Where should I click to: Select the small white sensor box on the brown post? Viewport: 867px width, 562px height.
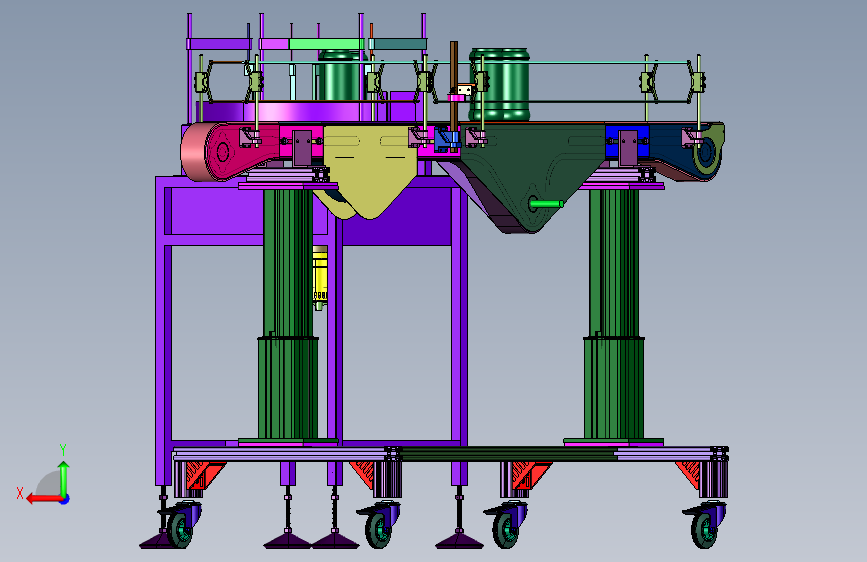(x=465, y=90)
